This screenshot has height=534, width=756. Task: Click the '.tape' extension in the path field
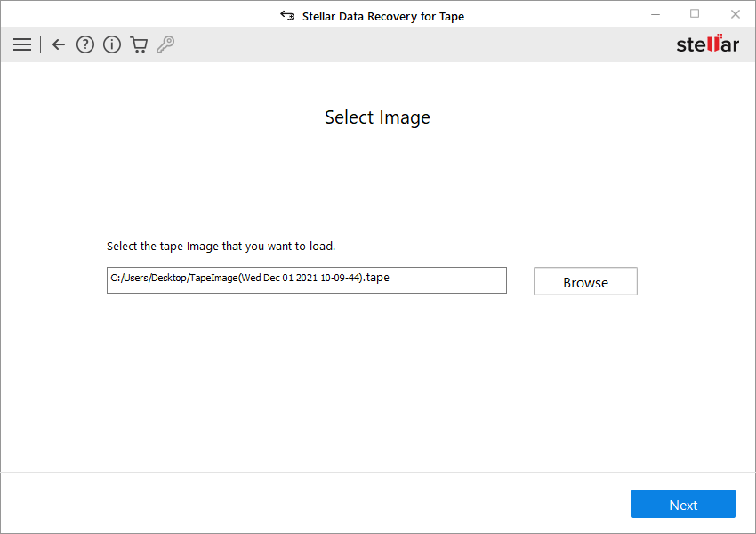tap(377, 278)
